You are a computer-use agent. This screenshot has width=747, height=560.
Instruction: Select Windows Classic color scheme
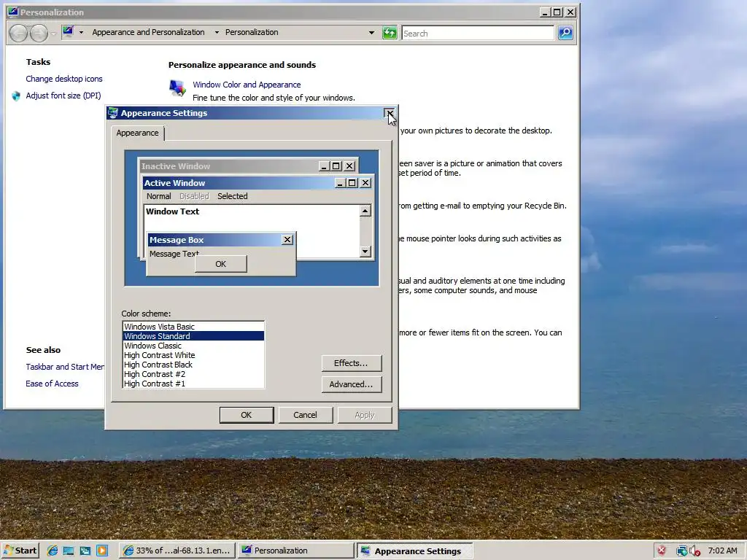(193, 346)
